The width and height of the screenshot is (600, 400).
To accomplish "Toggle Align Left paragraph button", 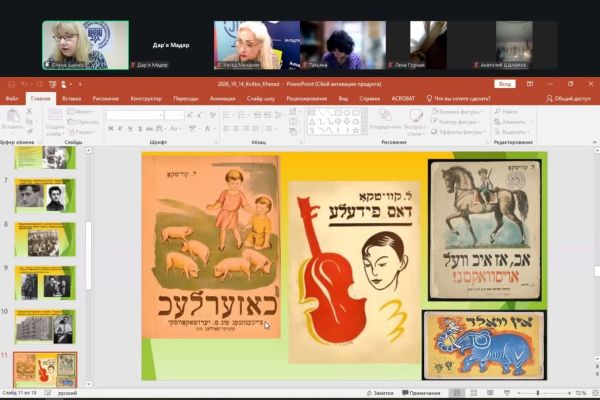I will tap(226, 129).
